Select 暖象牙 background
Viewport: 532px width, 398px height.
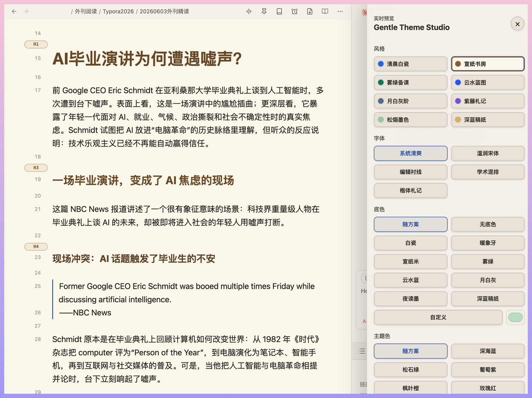pyautogui.click(x=488, y=243)
